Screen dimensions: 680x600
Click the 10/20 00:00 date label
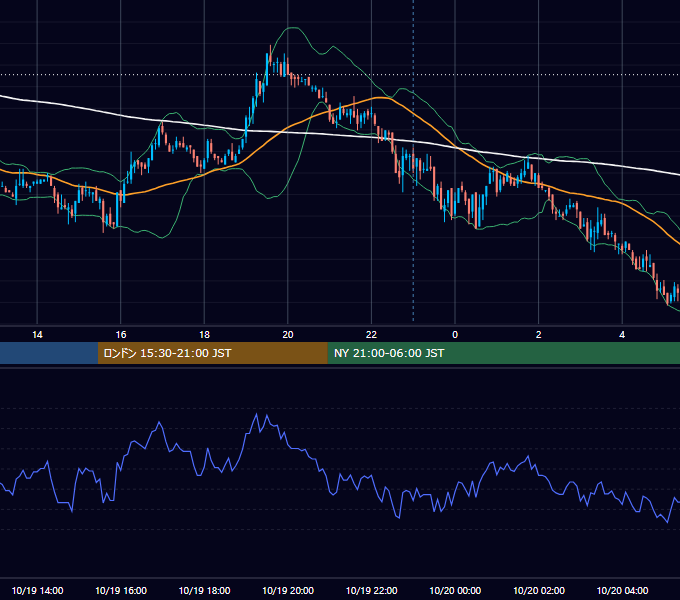pyautogui.click(x=455, y=590)
